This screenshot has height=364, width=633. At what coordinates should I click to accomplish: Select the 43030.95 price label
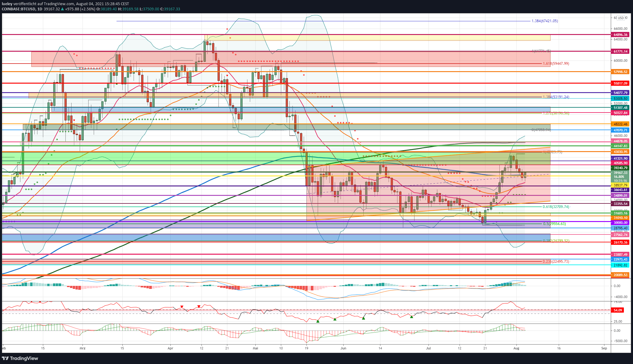pos(620,152)
